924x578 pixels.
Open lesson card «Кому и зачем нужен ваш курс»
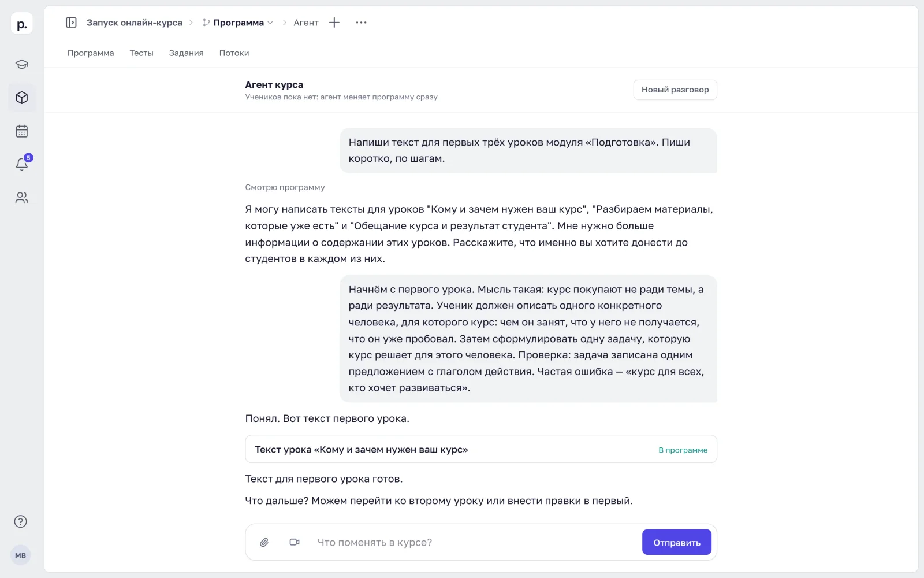coord(481,449)
